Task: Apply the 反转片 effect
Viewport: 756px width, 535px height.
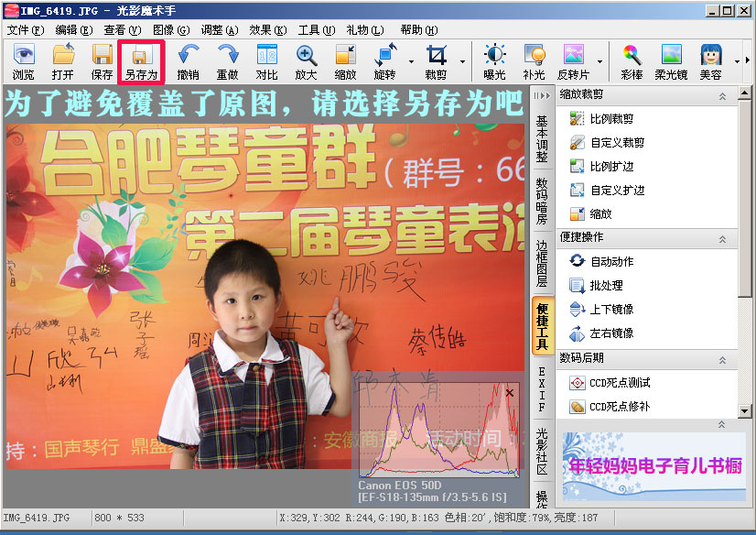Action: coord(573,61)
